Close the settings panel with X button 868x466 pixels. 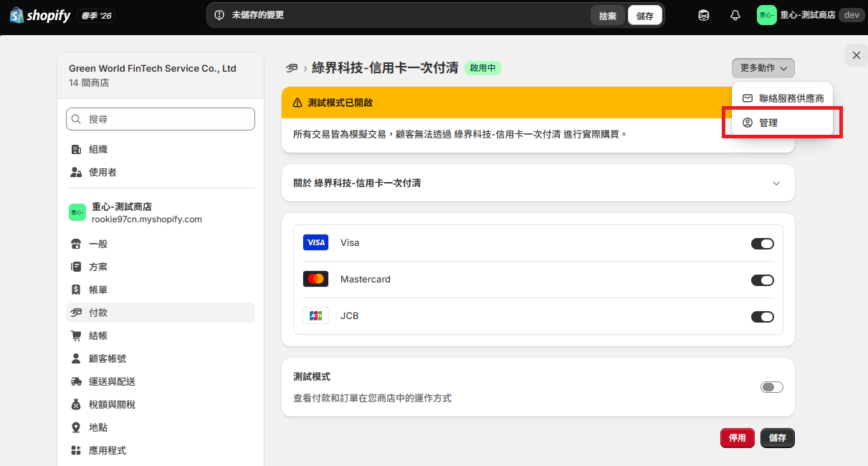(856, 55)
